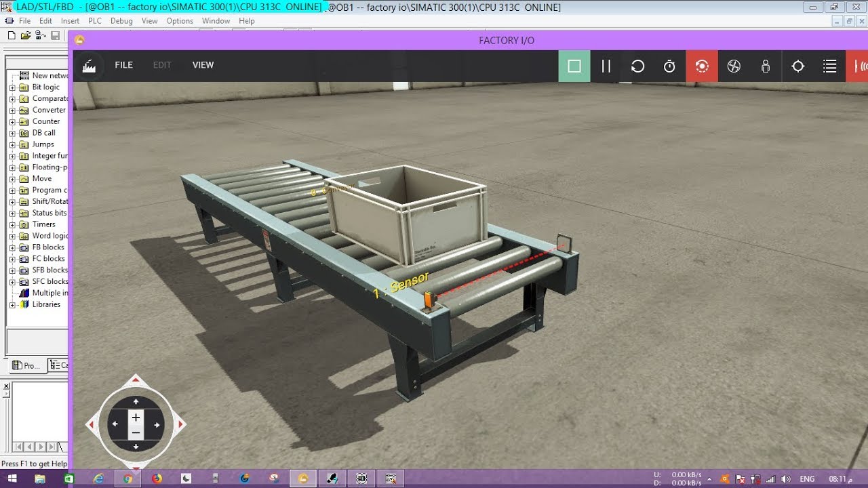Click the camera target crosshair icon
The width and height of the screenshot is (868, 488).
pyautogui.click(x=798, y=66)
